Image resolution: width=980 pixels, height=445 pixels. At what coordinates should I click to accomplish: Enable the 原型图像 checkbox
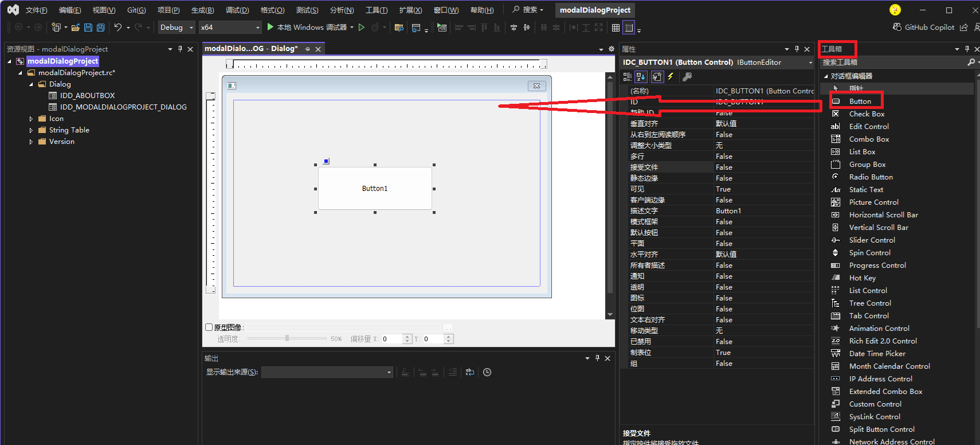[209, 327]
